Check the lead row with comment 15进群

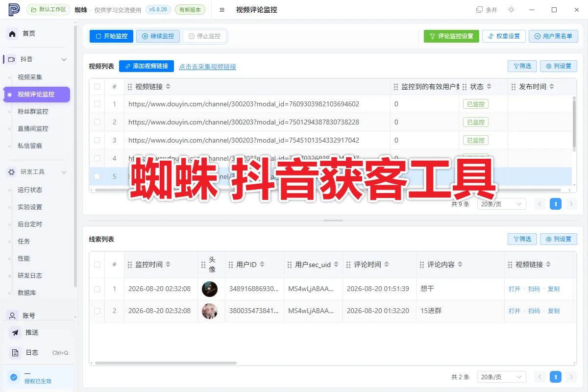coord(97,311)
